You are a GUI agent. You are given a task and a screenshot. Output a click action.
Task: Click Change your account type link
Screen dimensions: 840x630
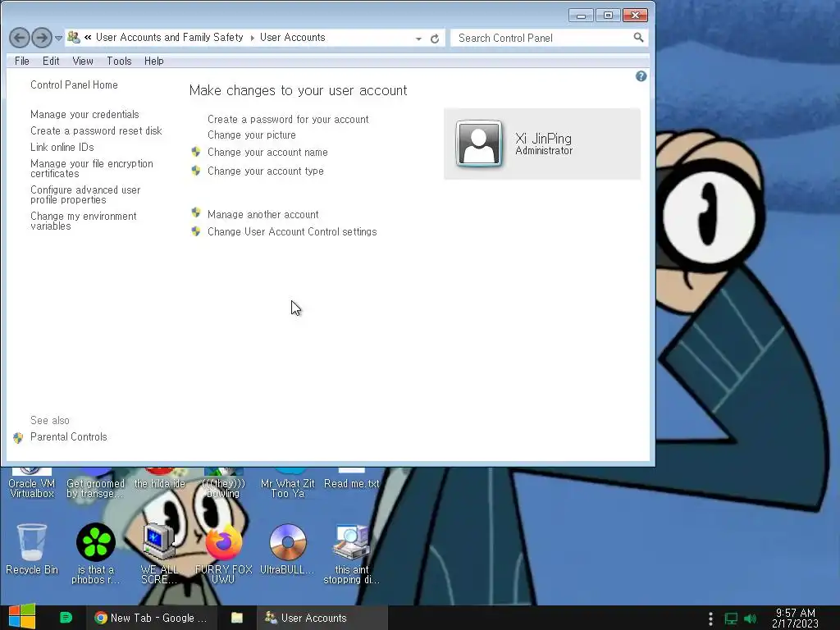click(x=265, y=171)
